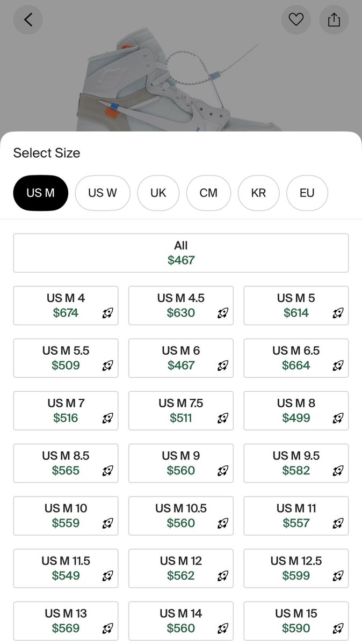362x644 pixels.
Task: Choose EU sizing tab
Action: point(307,193)
